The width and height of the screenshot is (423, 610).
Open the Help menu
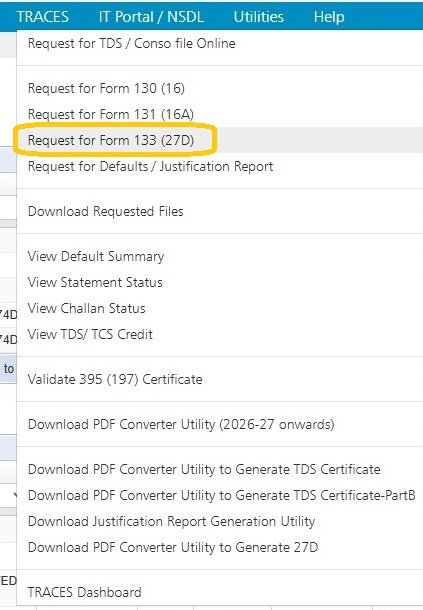[x=329, y=17]
